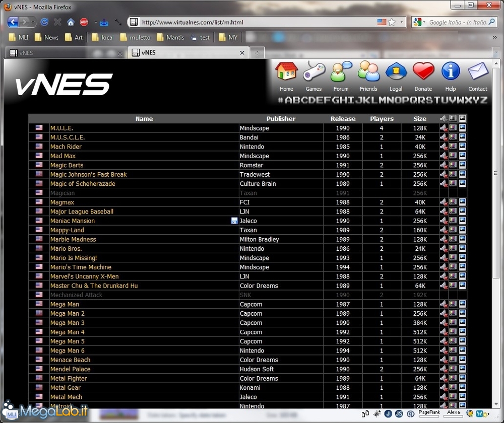Click the test bookmark

tap(200, 37)
